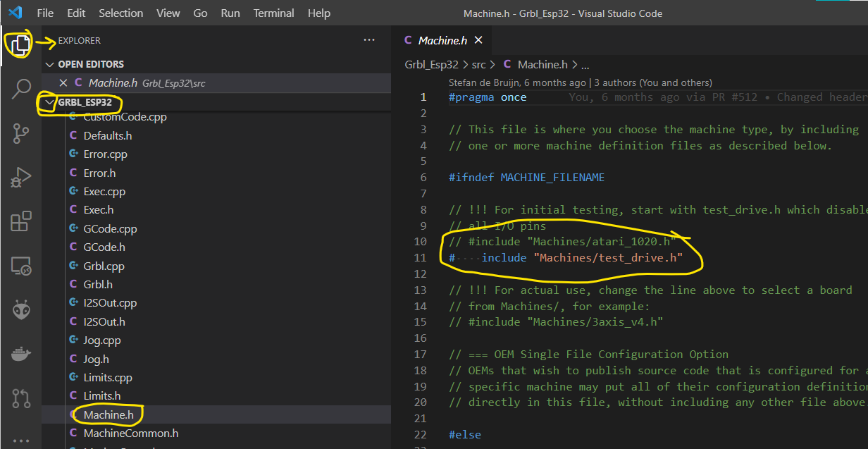Open I2SOut.cpp in the file tree

[110, 302]
